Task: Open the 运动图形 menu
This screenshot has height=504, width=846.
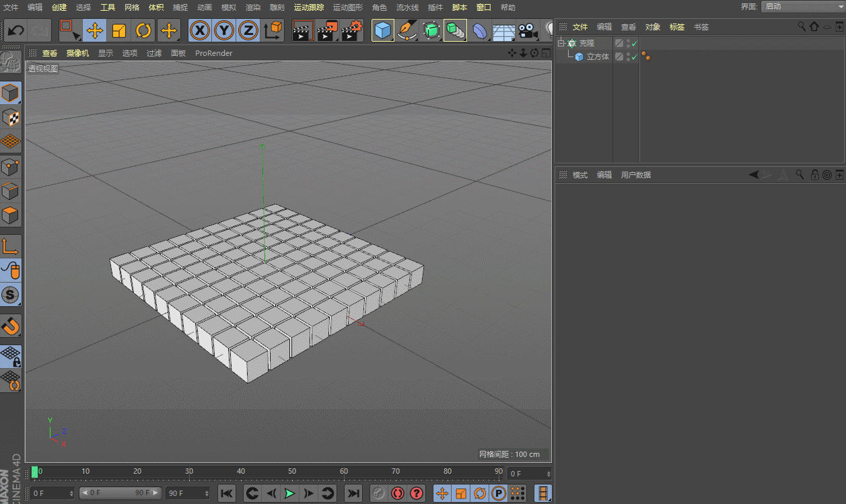Action: (x=347, y=7)
